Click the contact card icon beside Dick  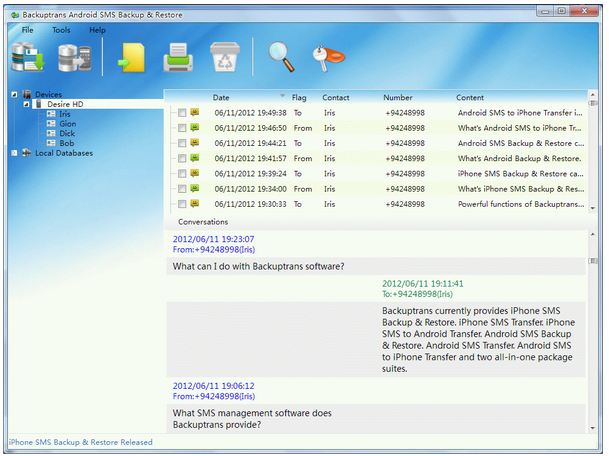coord(51,133)
